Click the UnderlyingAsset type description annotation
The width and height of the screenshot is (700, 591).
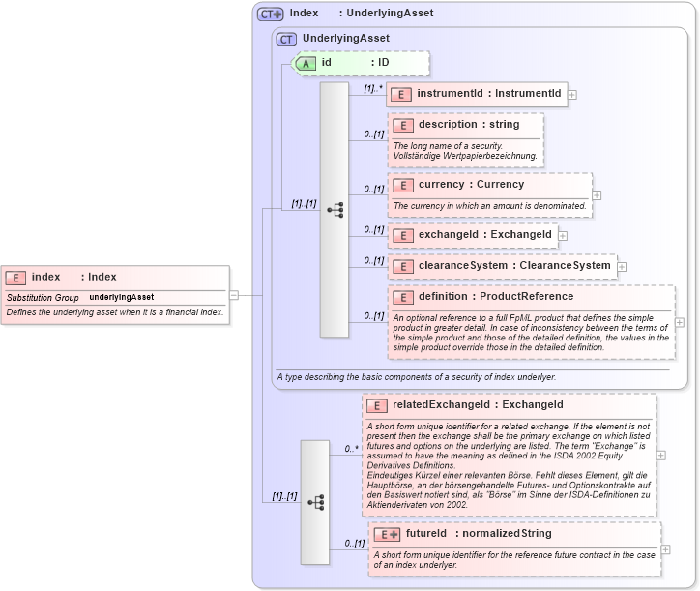click(x=416, y=377)
